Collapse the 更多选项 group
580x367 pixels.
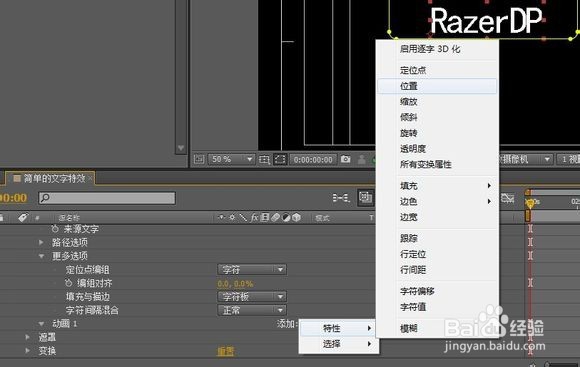point(41,256)
